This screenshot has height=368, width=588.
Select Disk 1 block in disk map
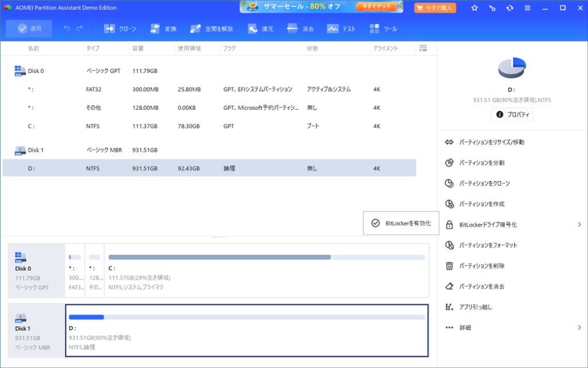pos(36,331)
